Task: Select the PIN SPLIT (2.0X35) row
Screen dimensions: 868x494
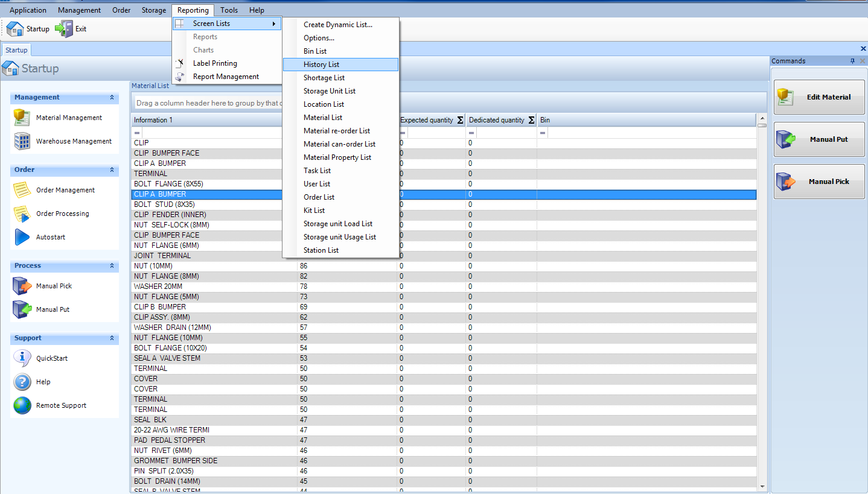Action: 444,471
